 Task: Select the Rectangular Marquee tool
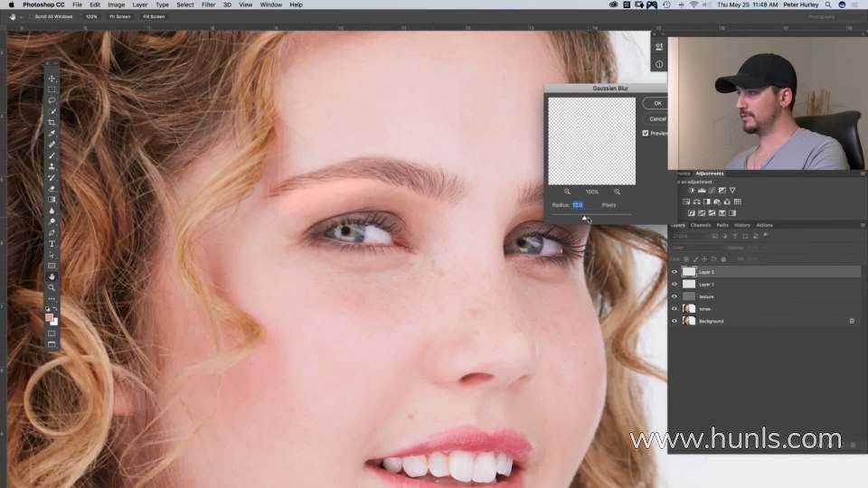coord(52,89)
